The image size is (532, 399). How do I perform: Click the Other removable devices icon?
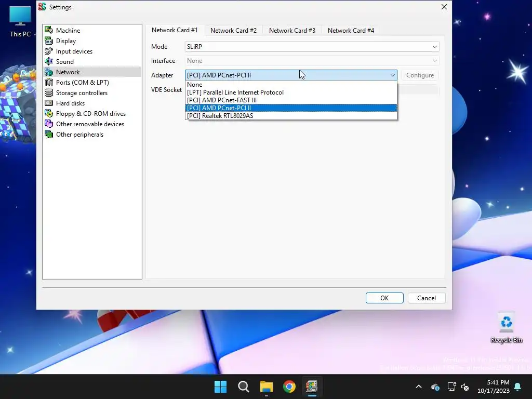click(x=49, y=124)
